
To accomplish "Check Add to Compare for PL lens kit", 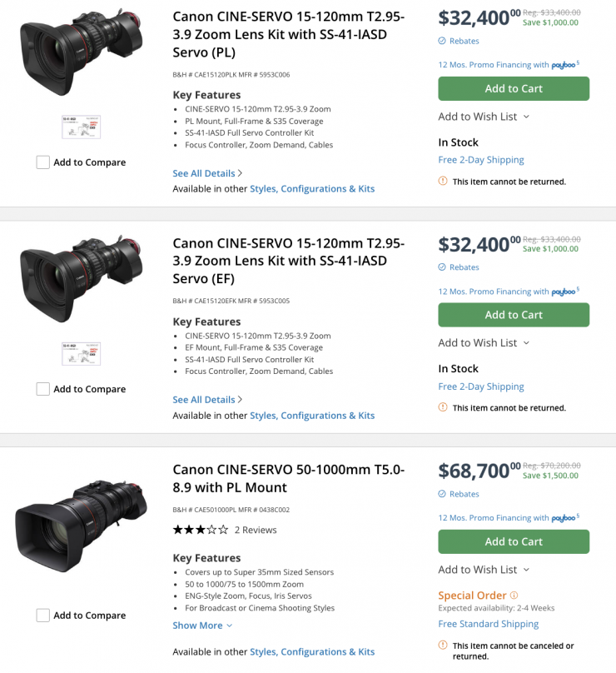I will 43,162.
